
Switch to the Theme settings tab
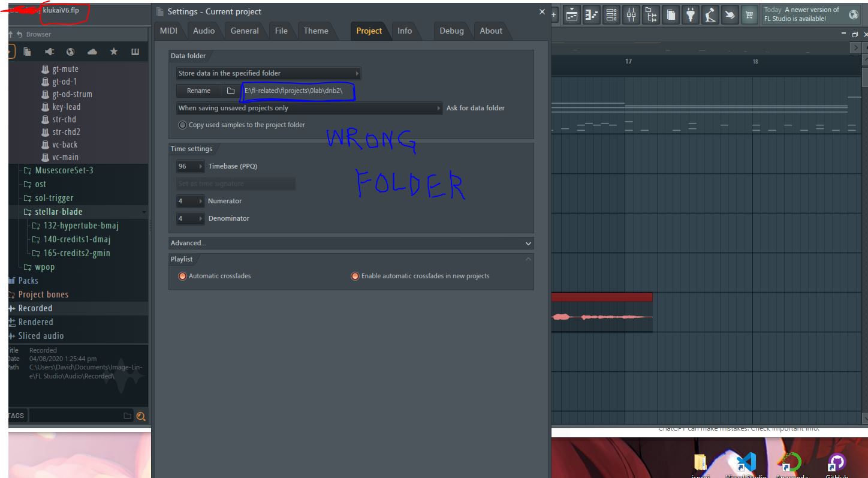[316, 31]
